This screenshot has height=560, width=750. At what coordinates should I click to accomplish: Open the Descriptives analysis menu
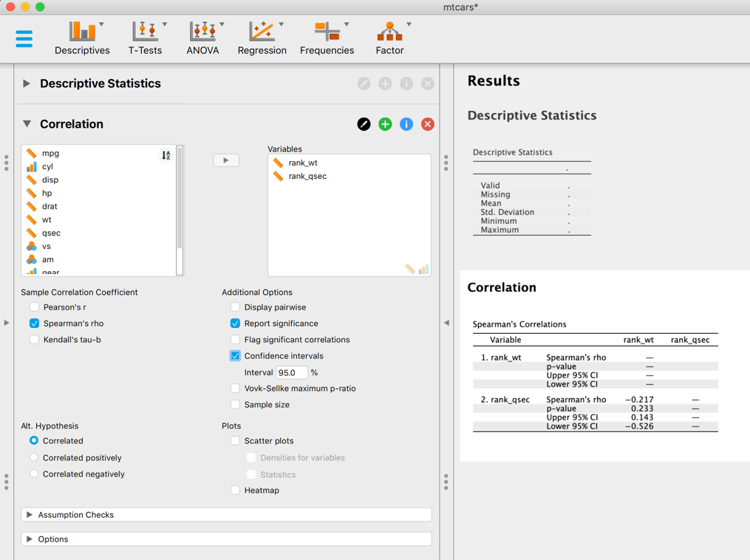tap(82, 38)
